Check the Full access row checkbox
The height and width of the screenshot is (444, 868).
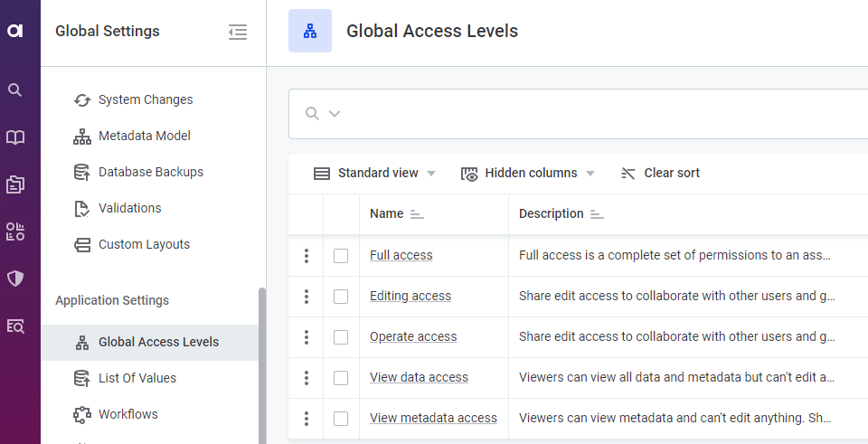coord(341,256)
